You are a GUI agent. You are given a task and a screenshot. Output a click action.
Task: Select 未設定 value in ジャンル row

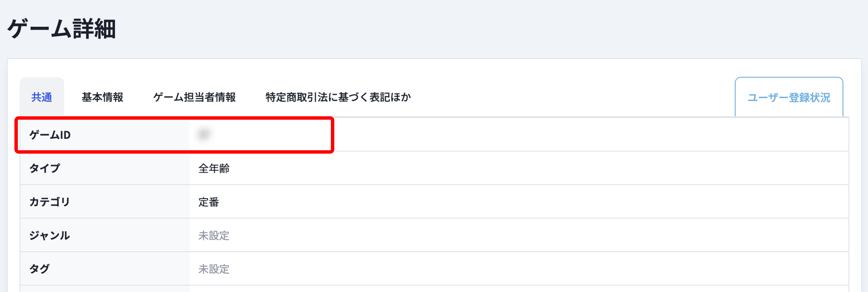[214, 236]
